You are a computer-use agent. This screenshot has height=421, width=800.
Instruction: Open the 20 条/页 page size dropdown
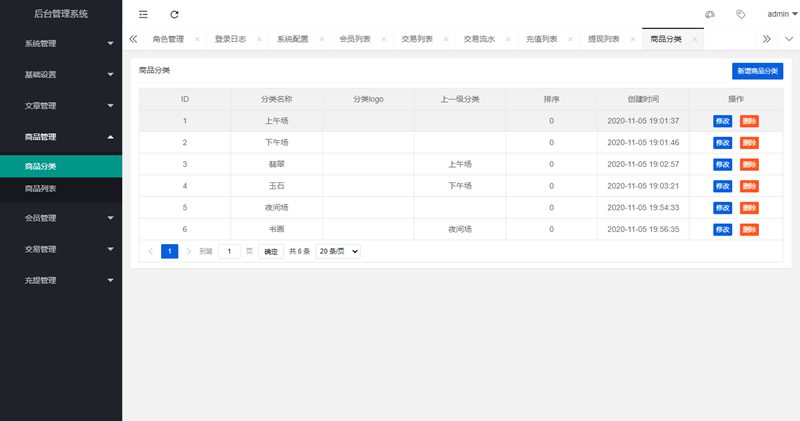(x=338, y=252)
